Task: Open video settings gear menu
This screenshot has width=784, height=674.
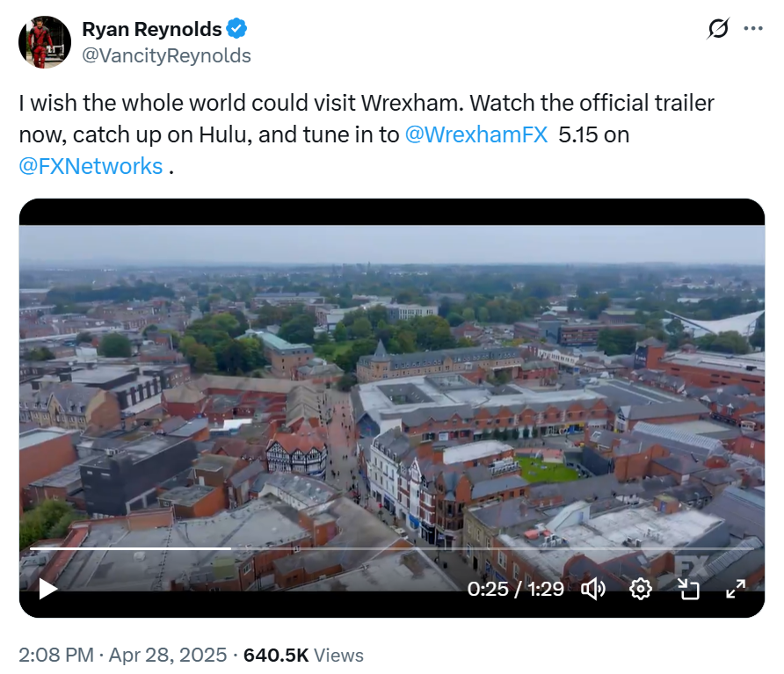Action: coord(641,589)
